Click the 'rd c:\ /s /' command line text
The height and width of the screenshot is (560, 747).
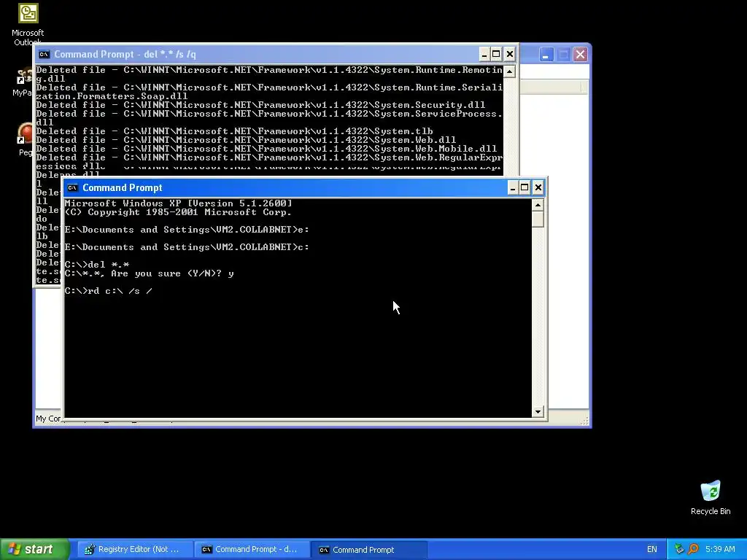[x=109, y=291]
